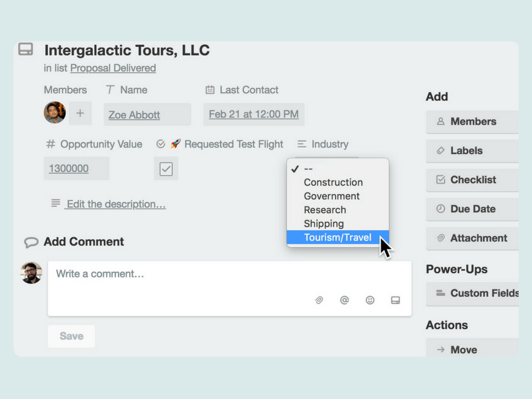The image size is (532, 399).
Task: Select Tourism/Travel from the Industry dropdown
Action: [x=337, y=238]
